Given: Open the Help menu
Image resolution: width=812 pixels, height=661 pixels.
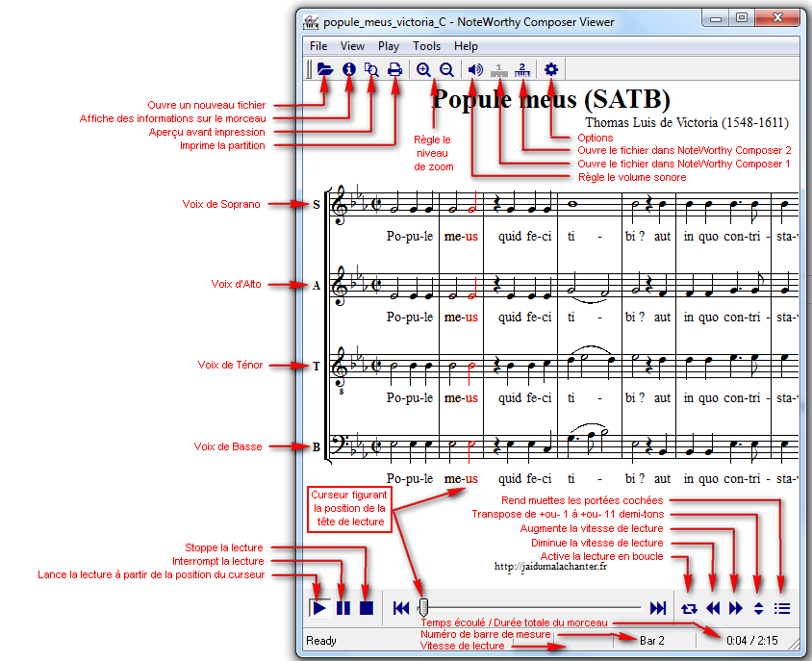Looking at the screenshot, I should point(466,46).
